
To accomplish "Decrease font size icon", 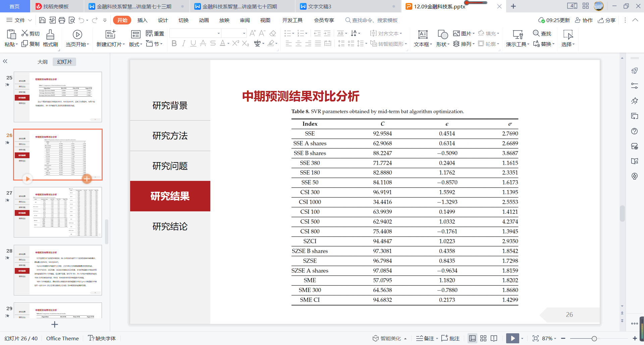I will click(x=262, y=33).
